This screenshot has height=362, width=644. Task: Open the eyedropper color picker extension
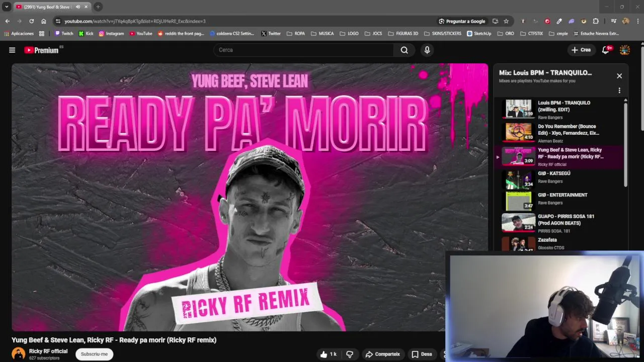click(x=559, y=21)
